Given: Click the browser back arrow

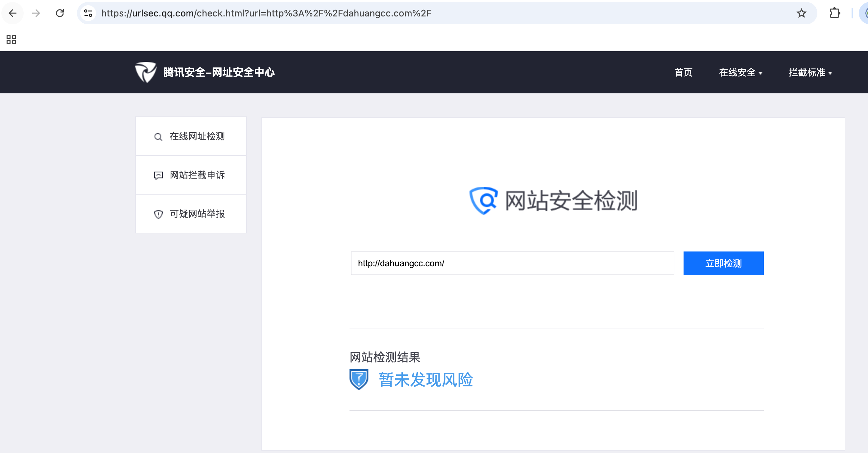Looking at the screenshot, I should click(12, 13).
